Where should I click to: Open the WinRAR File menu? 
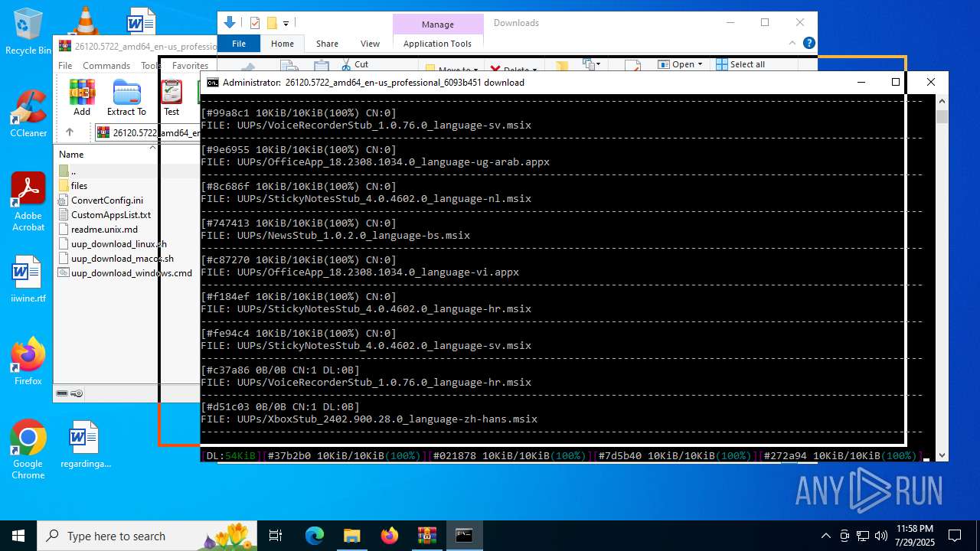[65, 66]
